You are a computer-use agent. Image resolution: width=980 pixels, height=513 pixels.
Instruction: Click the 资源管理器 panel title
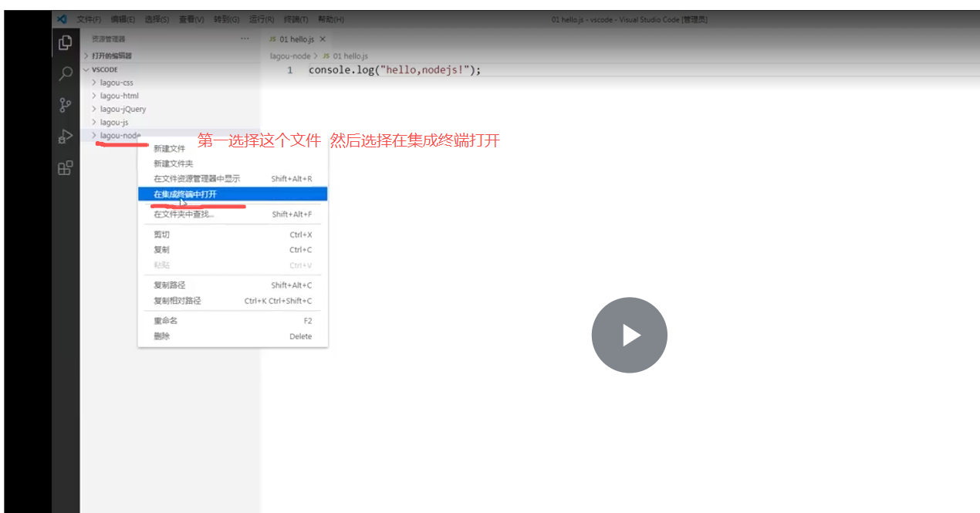click(x=108, y=39)
